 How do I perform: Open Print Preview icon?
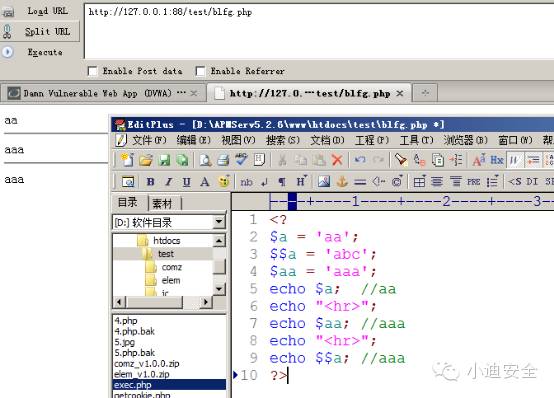pyautogui.click(x=205, y=160)
